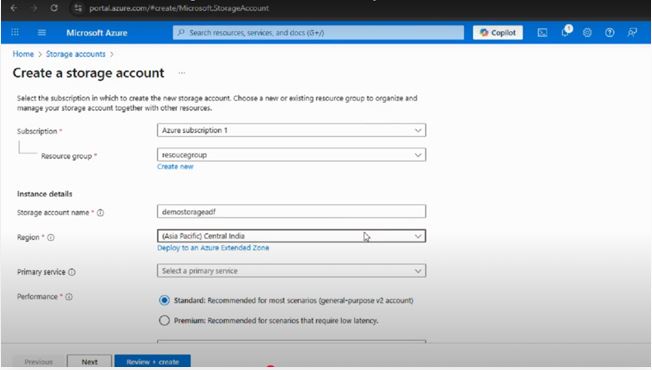The image size is (652, 370).
Task: Go to Home breadcrumb
Action: tap(23, 54)
